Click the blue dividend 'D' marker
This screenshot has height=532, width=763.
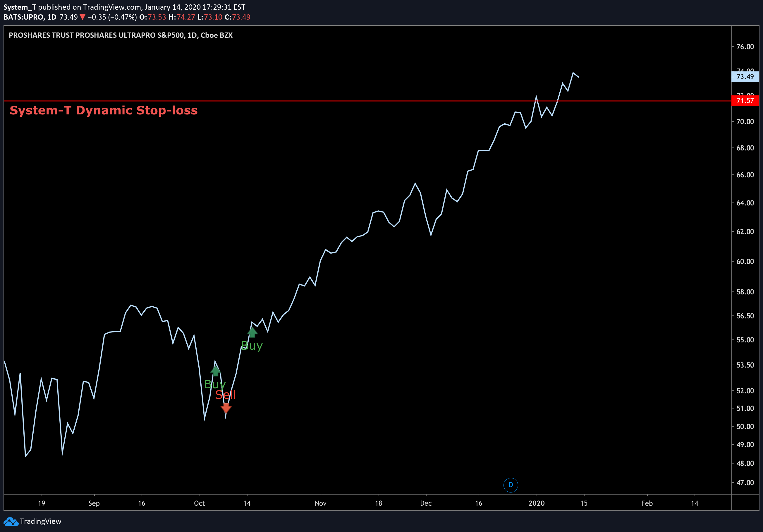tap(511, 485)
